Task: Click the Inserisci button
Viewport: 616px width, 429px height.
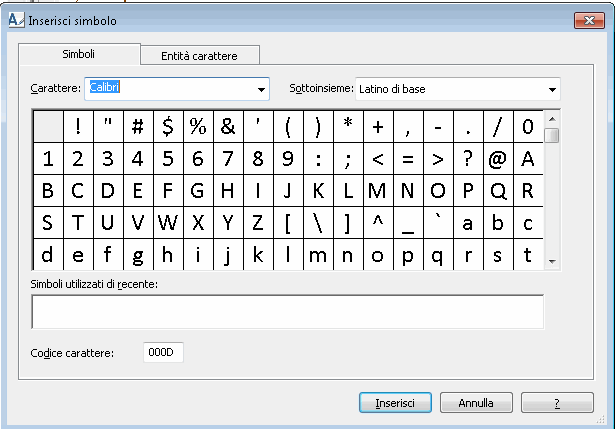Action: pos(395,403)
